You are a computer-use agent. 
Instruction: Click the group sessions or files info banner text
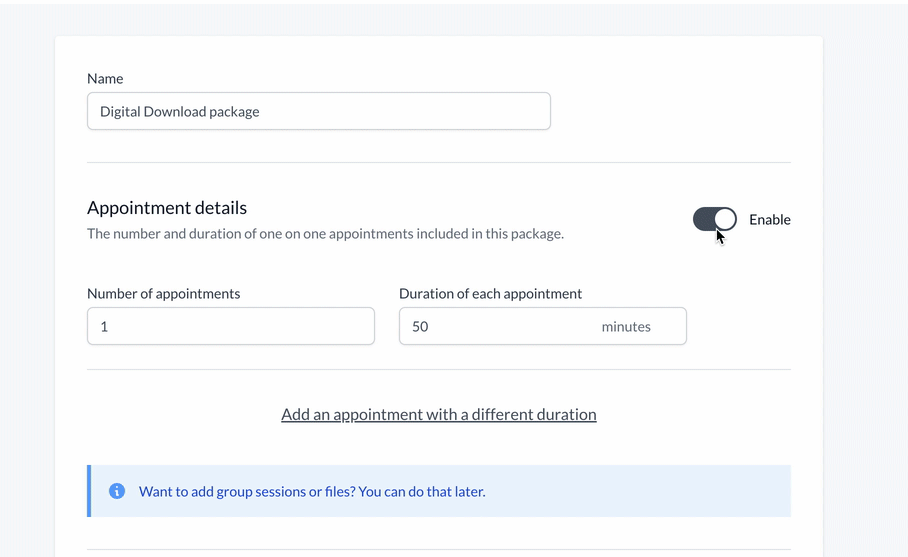pos(312,492)
